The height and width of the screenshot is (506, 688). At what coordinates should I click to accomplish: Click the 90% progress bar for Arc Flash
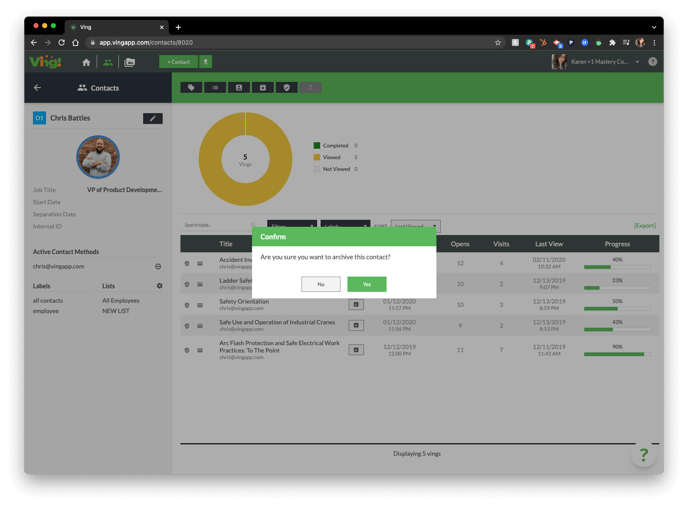coord(617,354)
